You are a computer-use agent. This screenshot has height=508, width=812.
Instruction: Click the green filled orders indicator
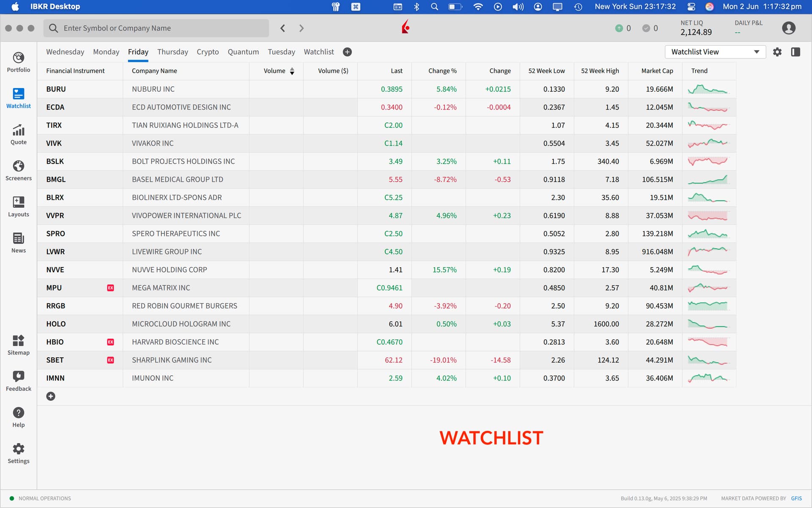(x=619, y=28)
